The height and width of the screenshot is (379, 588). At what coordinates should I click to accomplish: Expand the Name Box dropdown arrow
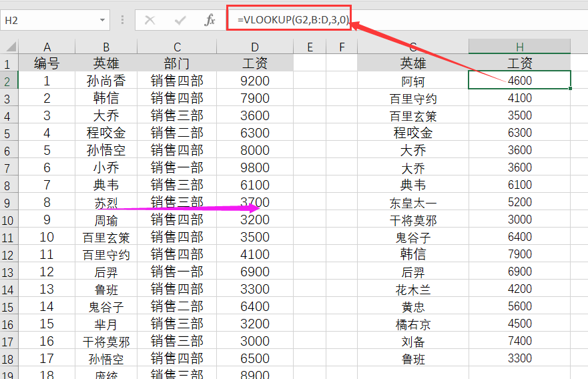102,20
